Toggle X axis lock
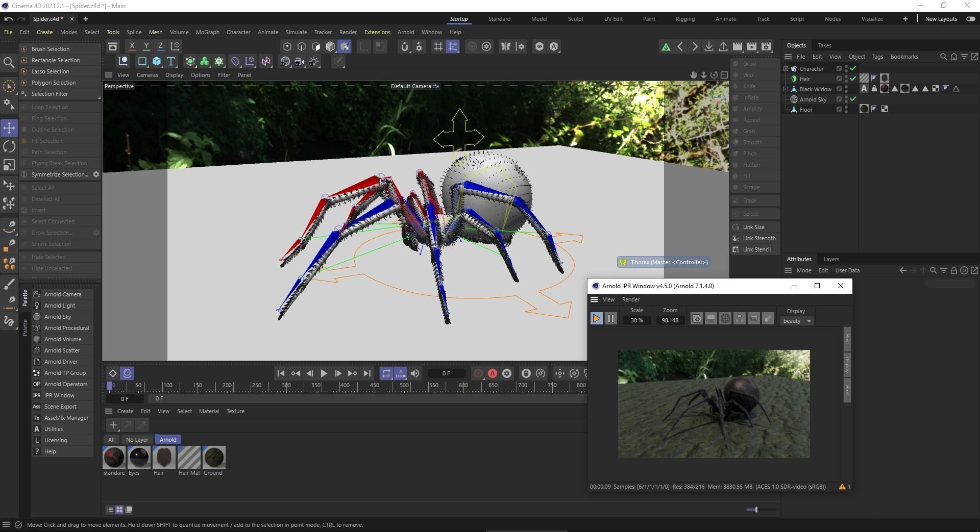 [132, 46]
